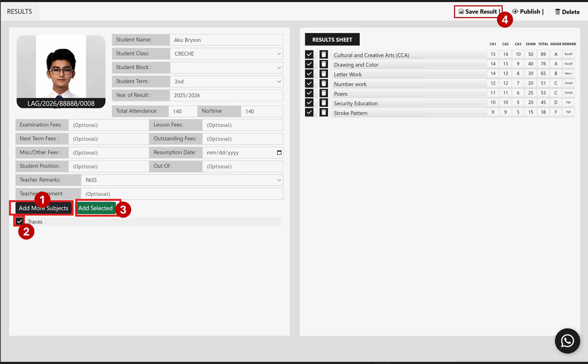Click the Outstanding Fees input
The image size is (588, 364).
point(243,139)
